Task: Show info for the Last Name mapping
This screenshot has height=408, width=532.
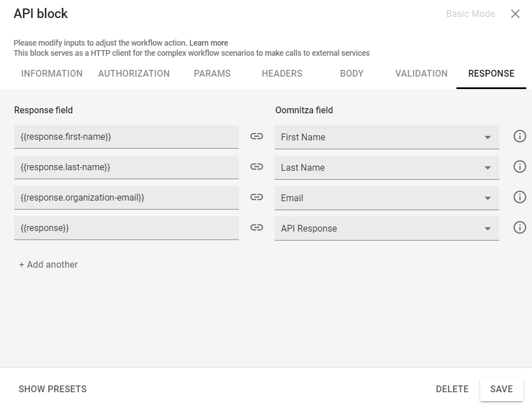Action: pos(520,167)
